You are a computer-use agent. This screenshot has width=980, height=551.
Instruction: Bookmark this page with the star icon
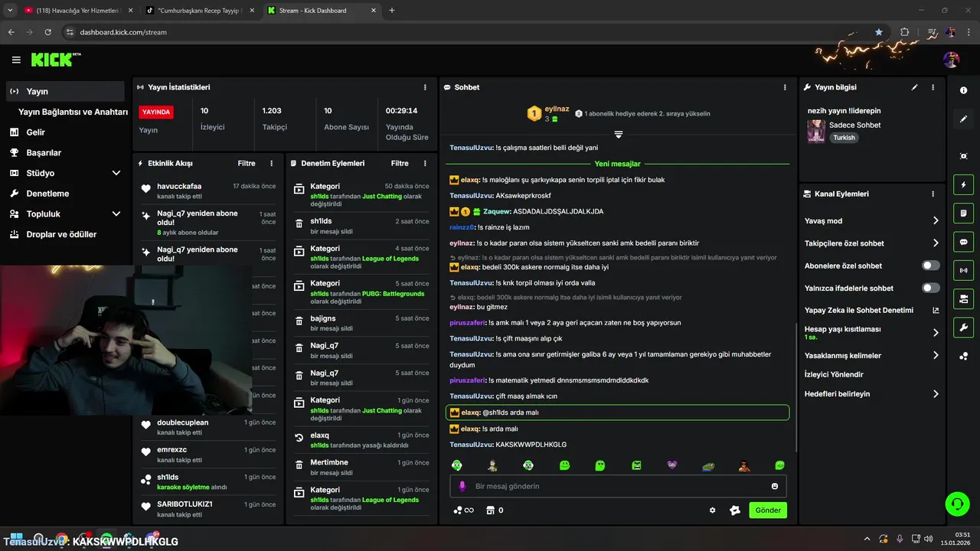click(879, 32)
